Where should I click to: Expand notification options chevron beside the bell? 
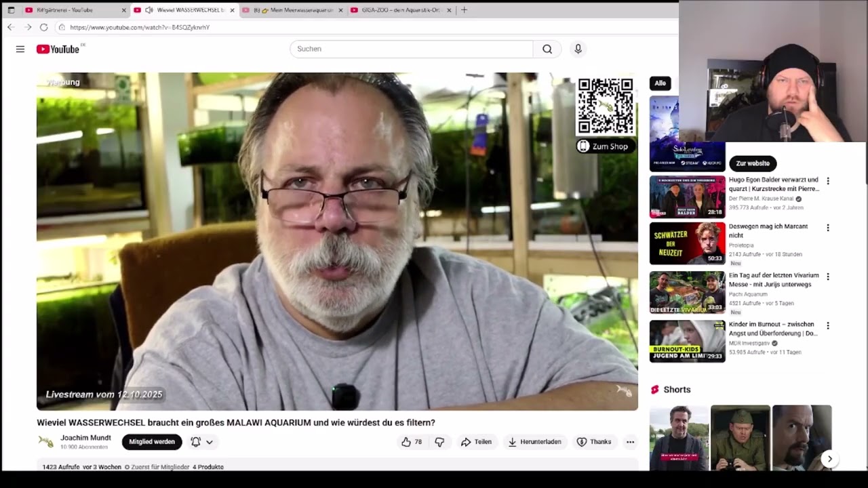pos(210,442)
